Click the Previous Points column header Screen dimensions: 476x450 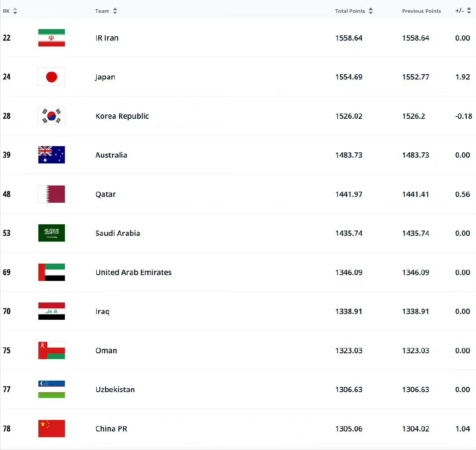tap(421, 11)
